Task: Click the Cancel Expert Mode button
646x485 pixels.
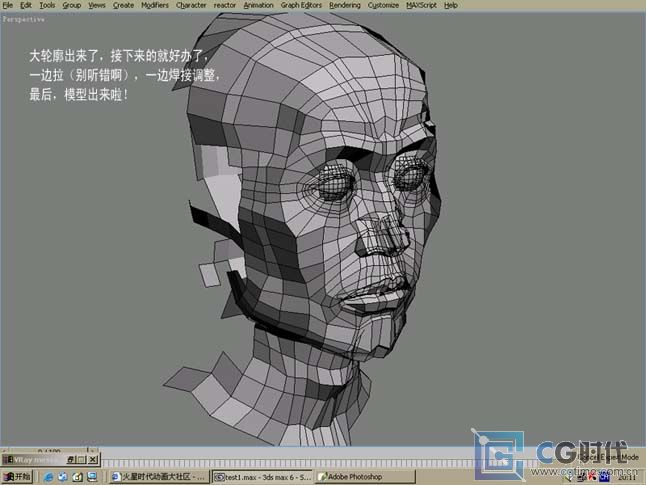Action: [609, 457]
